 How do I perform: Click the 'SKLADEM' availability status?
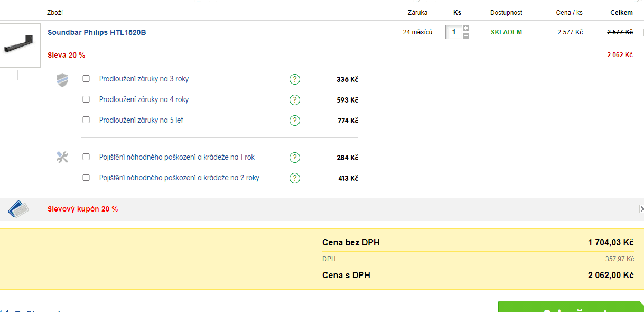506,32
